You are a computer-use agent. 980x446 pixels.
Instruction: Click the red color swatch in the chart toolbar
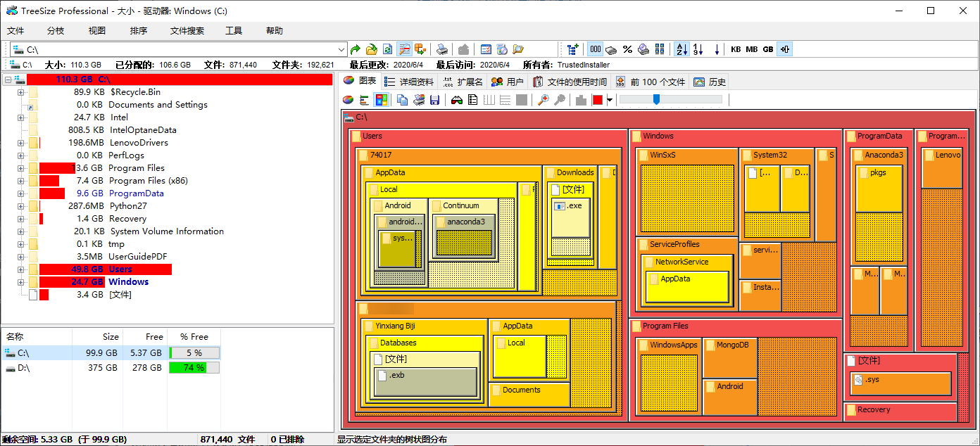[598, 100]
